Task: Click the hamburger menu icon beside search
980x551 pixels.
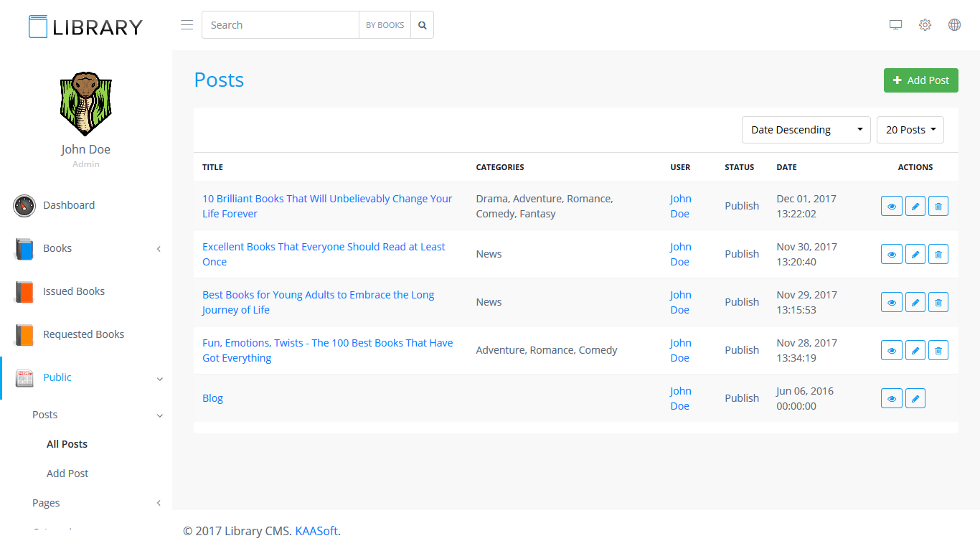Action: click(x=187, y=25)
